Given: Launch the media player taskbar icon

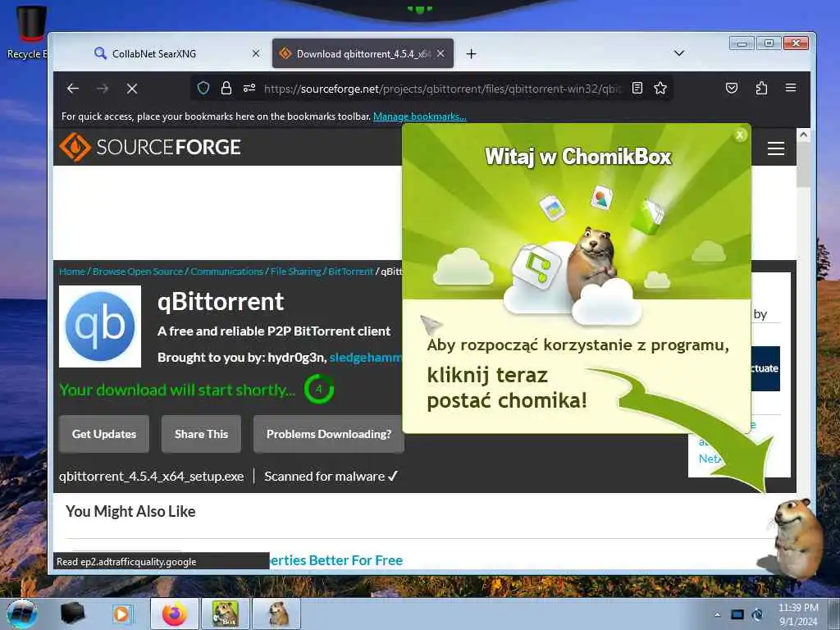Looking at the screenshot, I should [121, 614].
